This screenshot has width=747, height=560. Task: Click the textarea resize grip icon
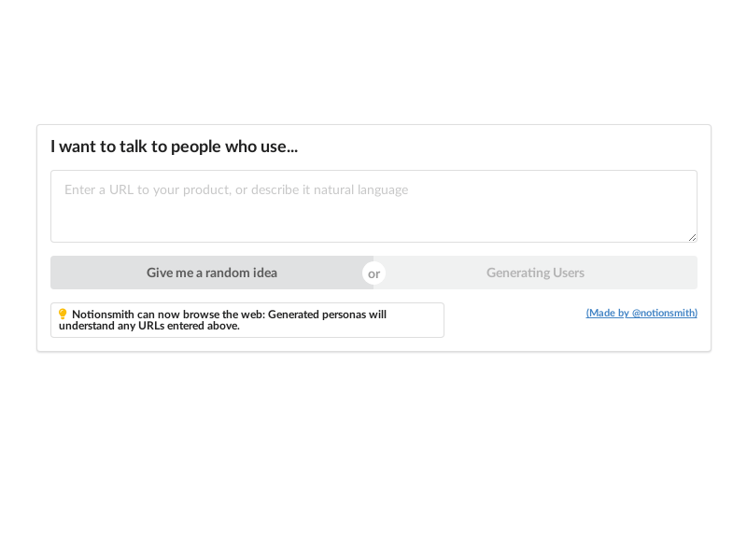click(692, 237)
